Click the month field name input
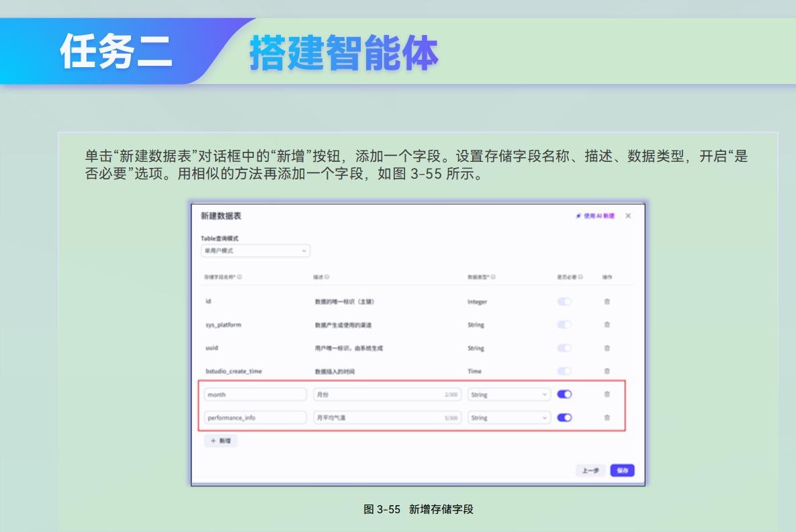This screenshot has height=532, width=796. pos(255,394)
